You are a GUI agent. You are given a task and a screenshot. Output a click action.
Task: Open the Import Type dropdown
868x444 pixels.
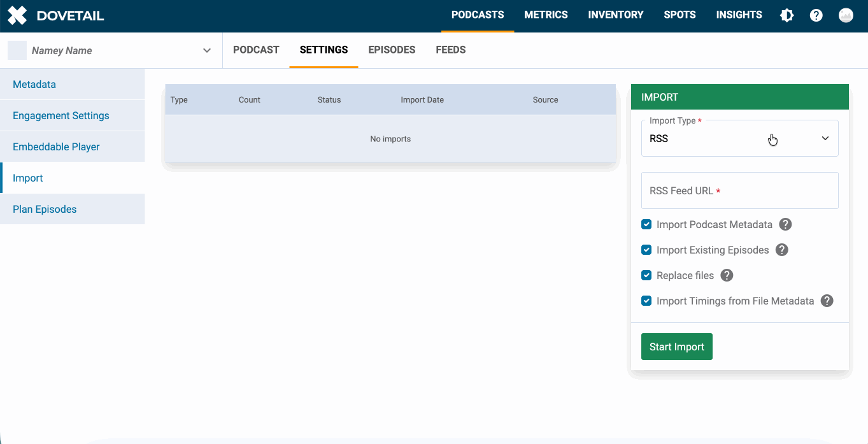739,138
